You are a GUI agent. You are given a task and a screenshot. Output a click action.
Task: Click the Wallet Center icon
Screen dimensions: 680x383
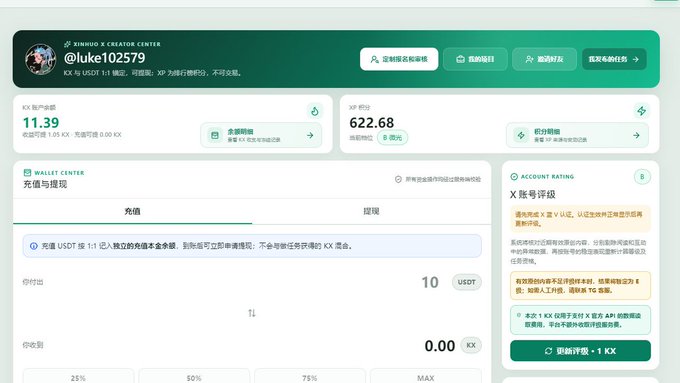tap(27, 173)
